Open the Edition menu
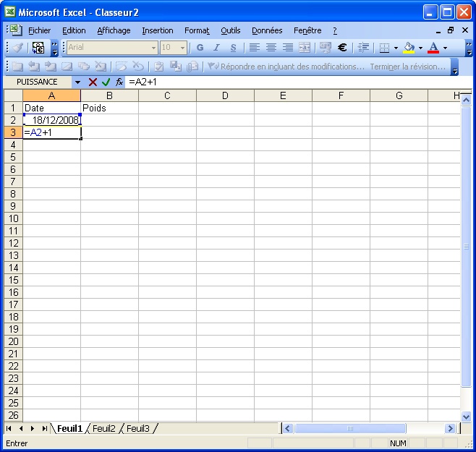Screen dimensions: 476x452 74,30
